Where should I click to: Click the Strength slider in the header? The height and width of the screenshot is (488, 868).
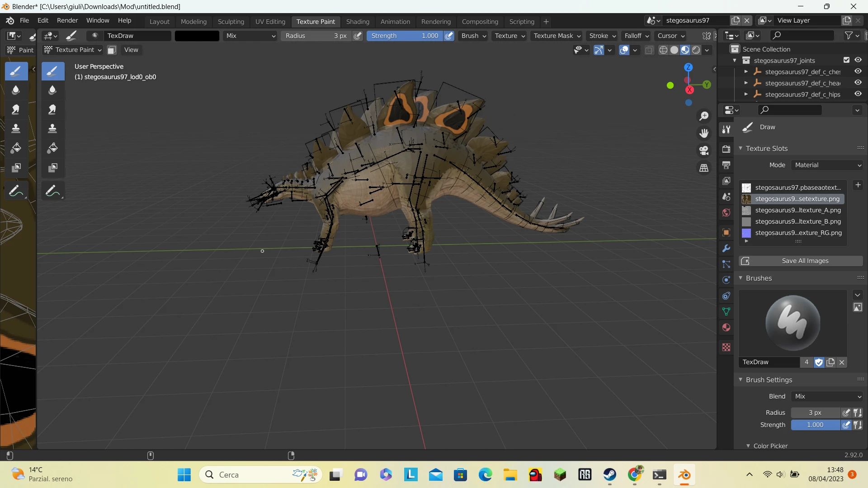[x=405, y=36]
